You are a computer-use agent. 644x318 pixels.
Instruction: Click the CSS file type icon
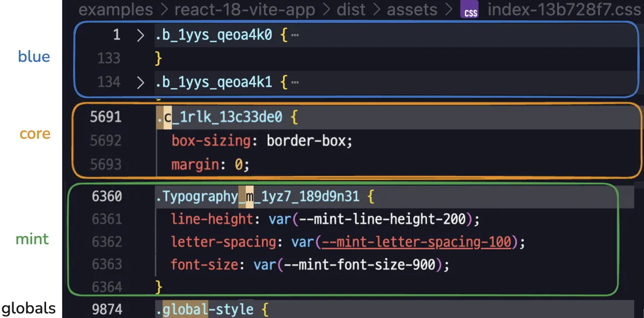(x=471, y=11)
